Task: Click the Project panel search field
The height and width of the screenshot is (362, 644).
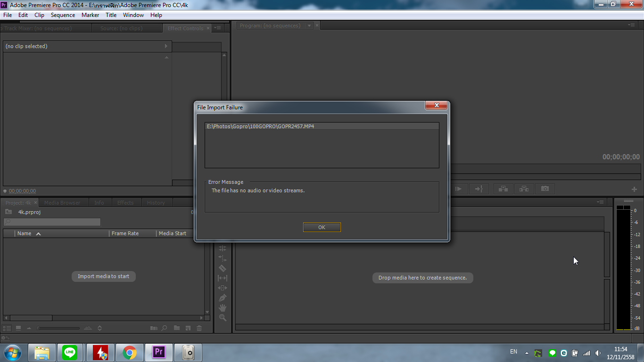Action: (52, 222)
